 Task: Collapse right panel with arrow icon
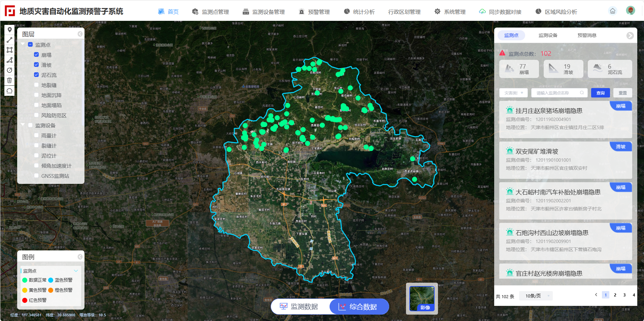630,36
